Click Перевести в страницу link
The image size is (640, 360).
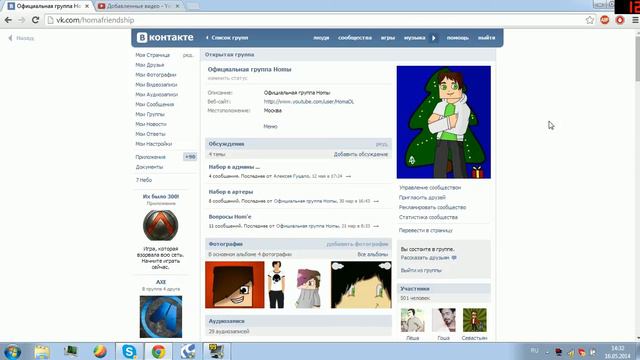pyautogui.click(x=425, y=231)
